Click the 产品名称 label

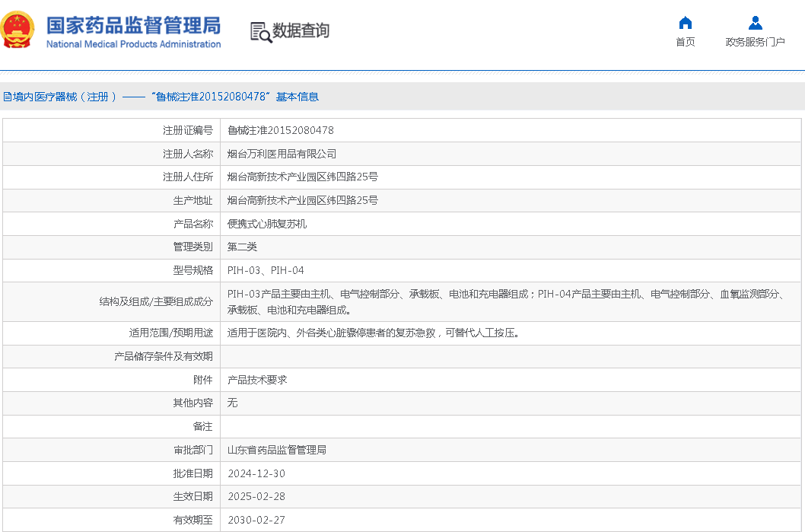coord(193,224)
